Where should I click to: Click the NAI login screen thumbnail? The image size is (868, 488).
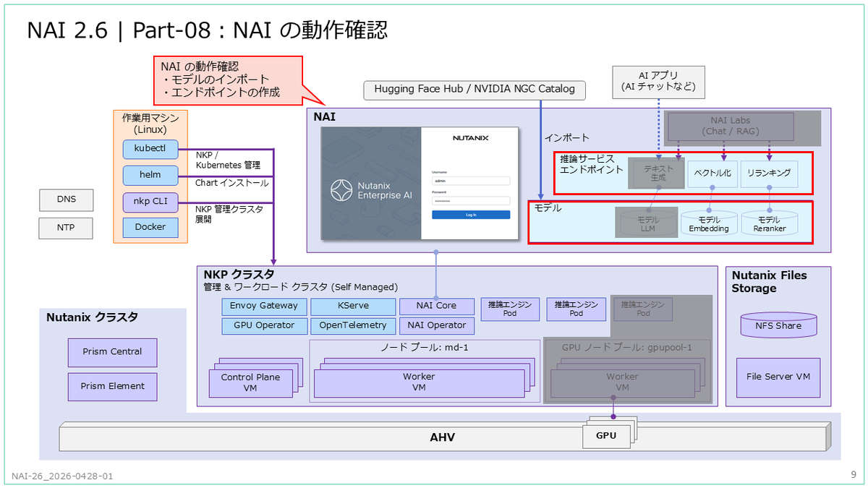coord(420,184)
